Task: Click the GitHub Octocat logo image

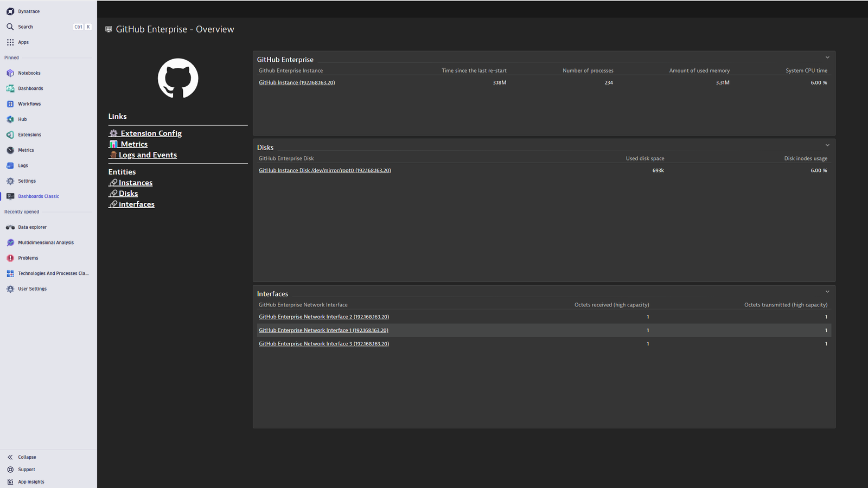Action: 178,79
